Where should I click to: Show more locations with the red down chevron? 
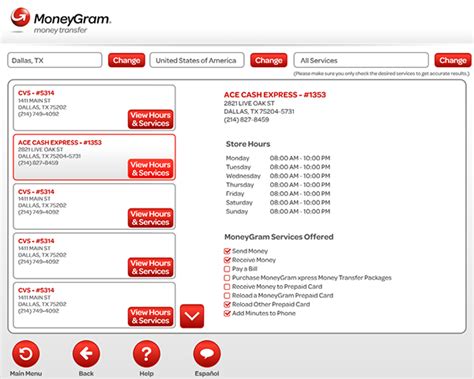(192, 316)
